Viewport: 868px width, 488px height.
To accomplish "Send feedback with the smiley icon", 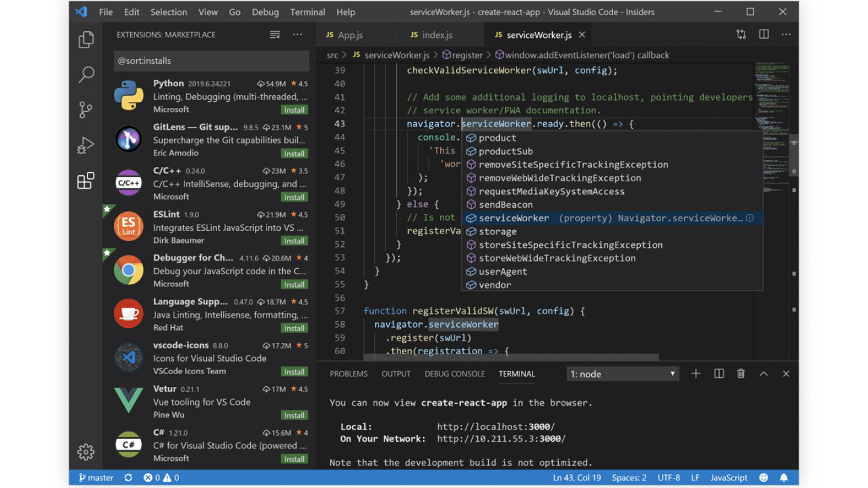I will (x=763, y=478).
